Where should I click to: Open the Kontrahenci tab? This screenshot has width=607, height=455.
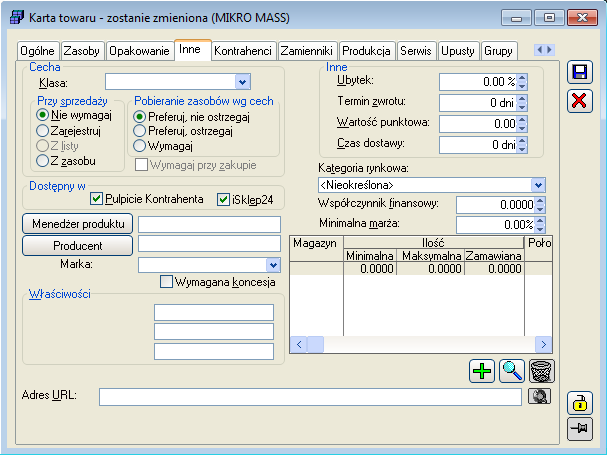tap(243, 51)
